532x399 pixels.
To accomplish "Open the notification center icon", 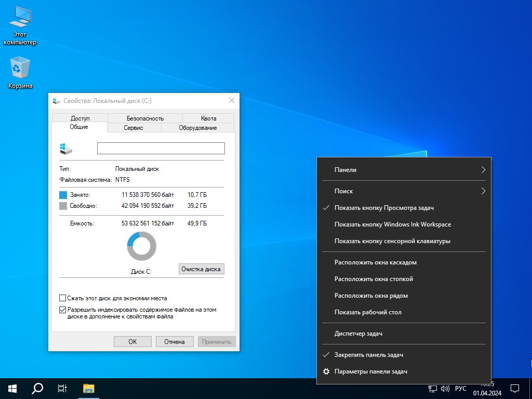I will coord(515,388).
